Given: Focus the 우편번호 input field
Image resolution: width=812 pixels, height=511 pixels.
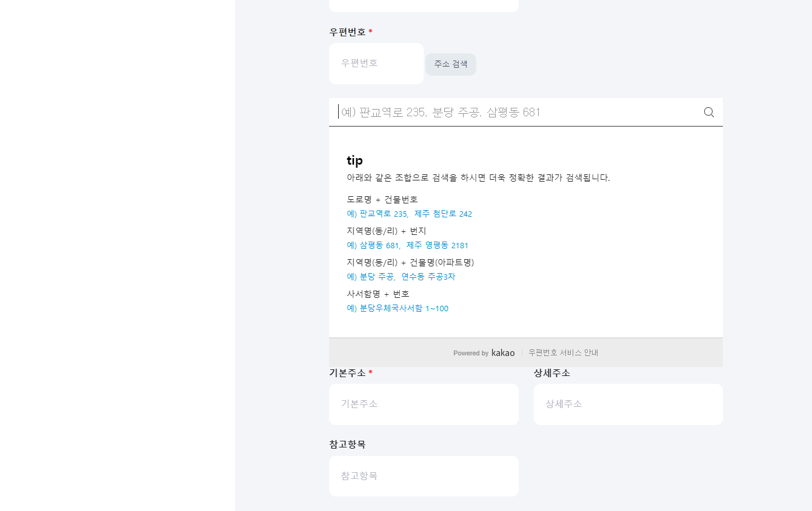Looking at the screenshot, I should pyautogui.click(x=376, y=64).
